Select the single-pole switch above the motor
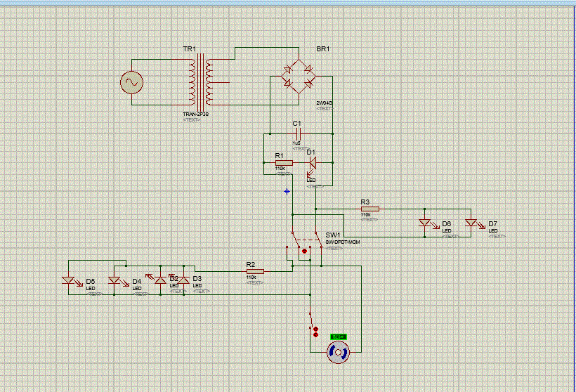The height and width of the screenshot is (392, 576). 310,320
